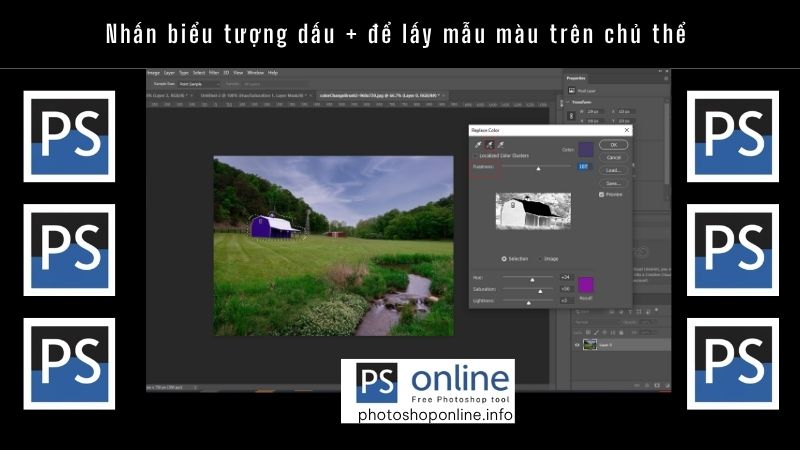Click the Fuzziness slider handle
The width and height of the screenshot is (800, 450).
(538, 168)
